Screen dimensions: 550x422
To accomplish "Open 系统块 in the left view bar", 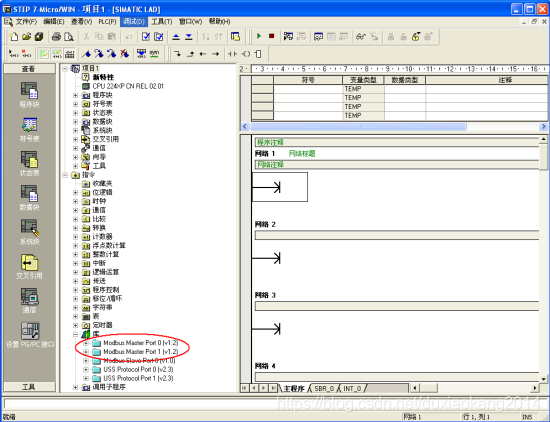I will tap(29, 232).
